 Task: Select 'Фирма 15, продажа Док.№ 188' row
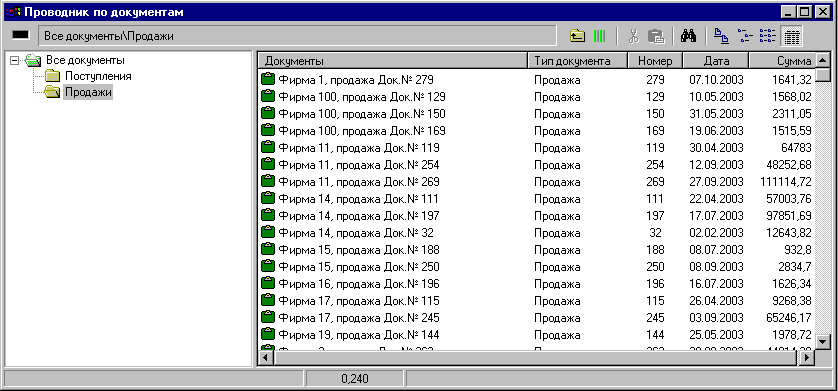[537, 249]
